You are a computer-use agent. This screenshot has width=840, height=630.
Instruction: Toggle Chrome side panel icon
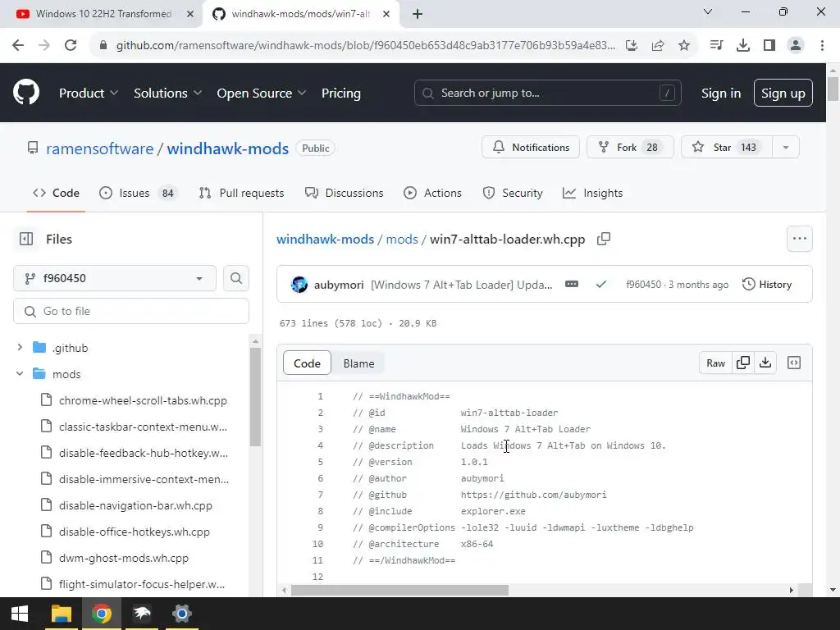[x=769, y=46]
